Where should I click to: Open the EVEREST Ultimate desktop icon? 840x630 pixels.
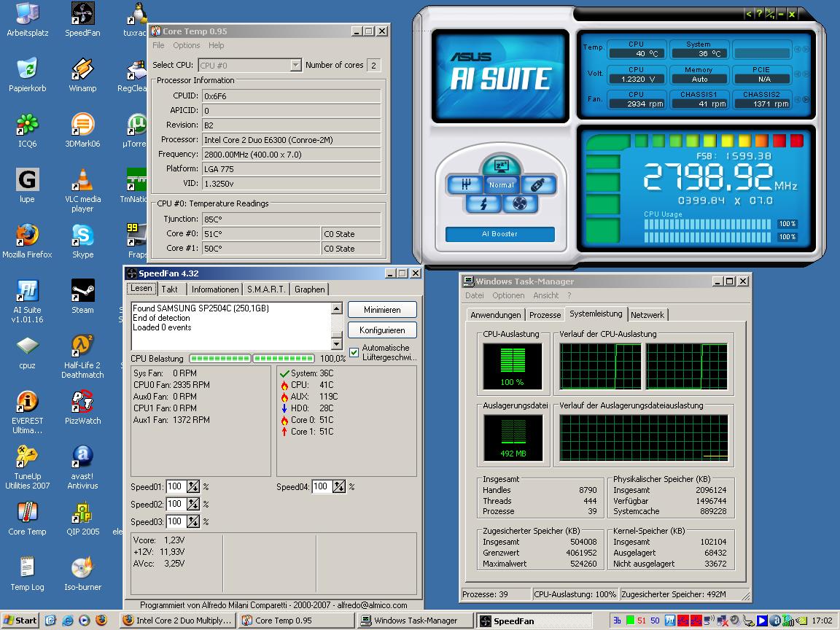[x=27, y=412]
